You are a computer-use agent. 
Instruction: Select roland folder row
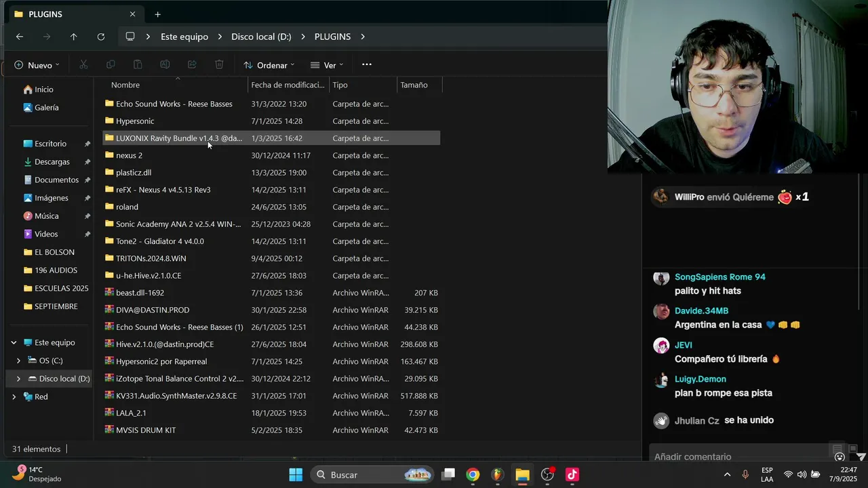[271, 207]
